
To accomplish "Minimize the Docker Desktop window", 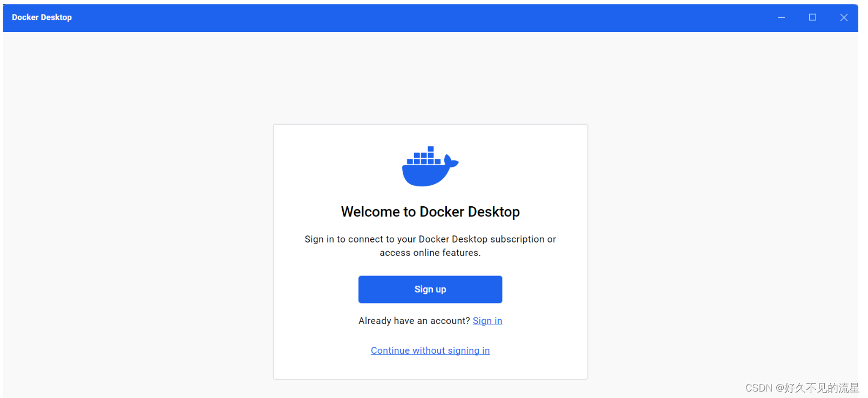I will coord(781,17).
